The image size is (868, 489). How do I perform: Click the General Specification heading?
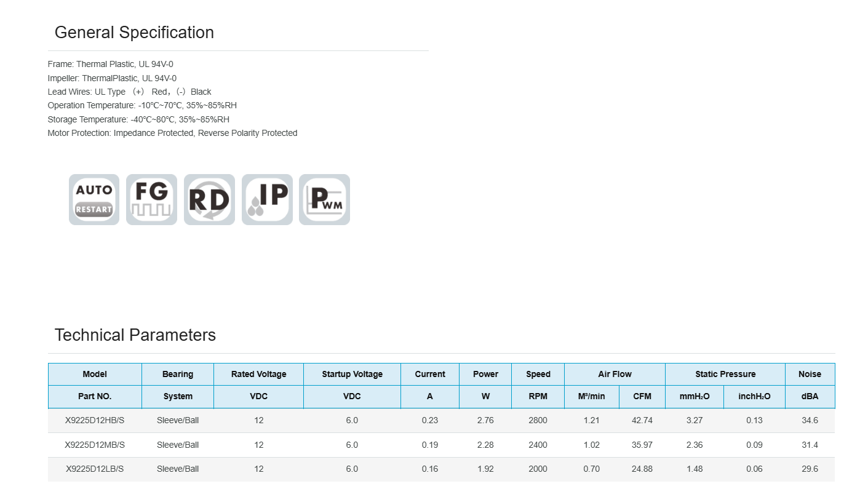pyautogui.click(x=134, y=33)
